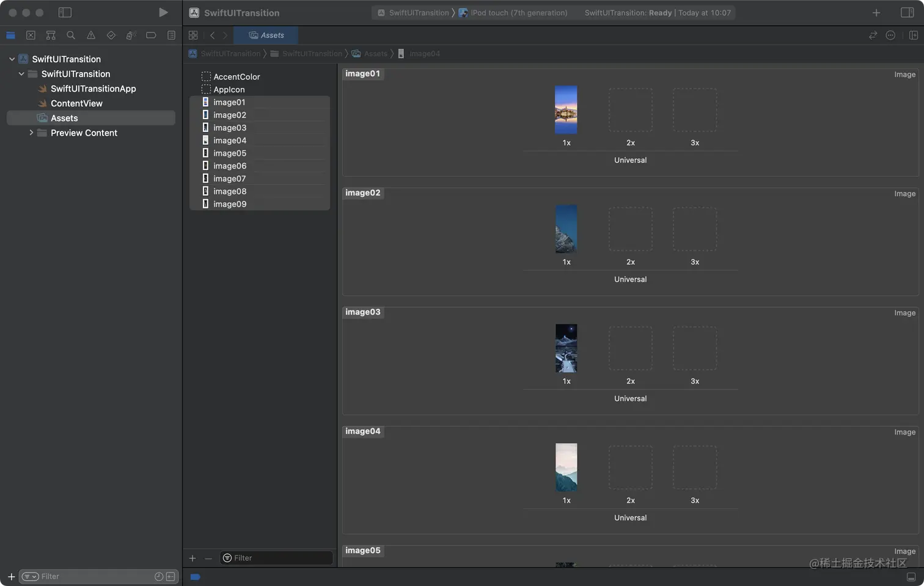Open the Test navigator diamond icon
The height and width of the screenshot is (586, 924).
(111, 35)
